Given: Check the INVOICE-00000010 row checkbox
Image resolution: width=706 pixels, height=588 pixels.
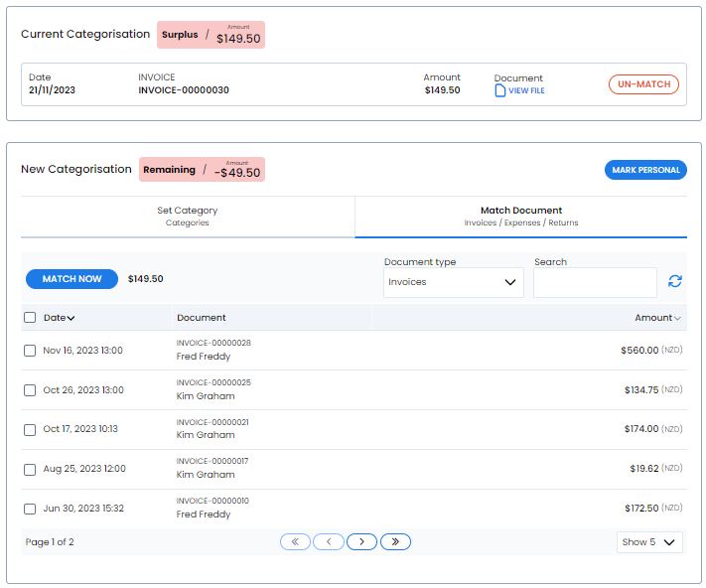Looking at the screenshot, I should coord(30,509).
